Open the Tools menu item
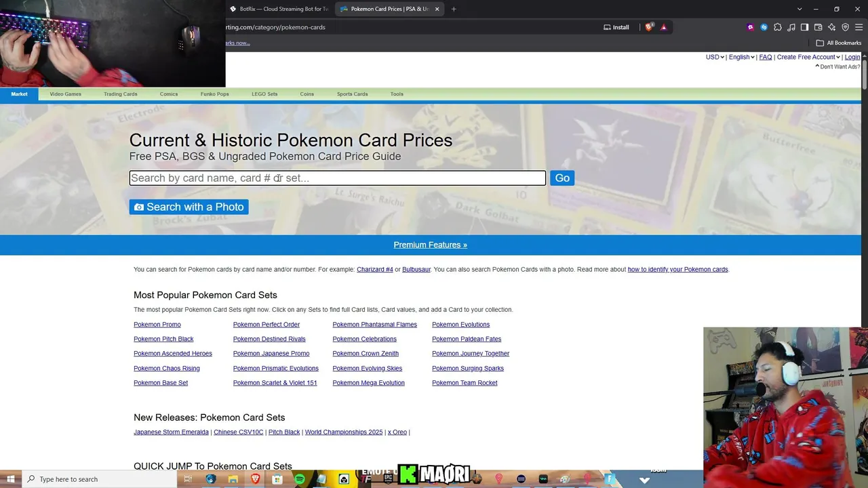 click(x=397, y=94)
